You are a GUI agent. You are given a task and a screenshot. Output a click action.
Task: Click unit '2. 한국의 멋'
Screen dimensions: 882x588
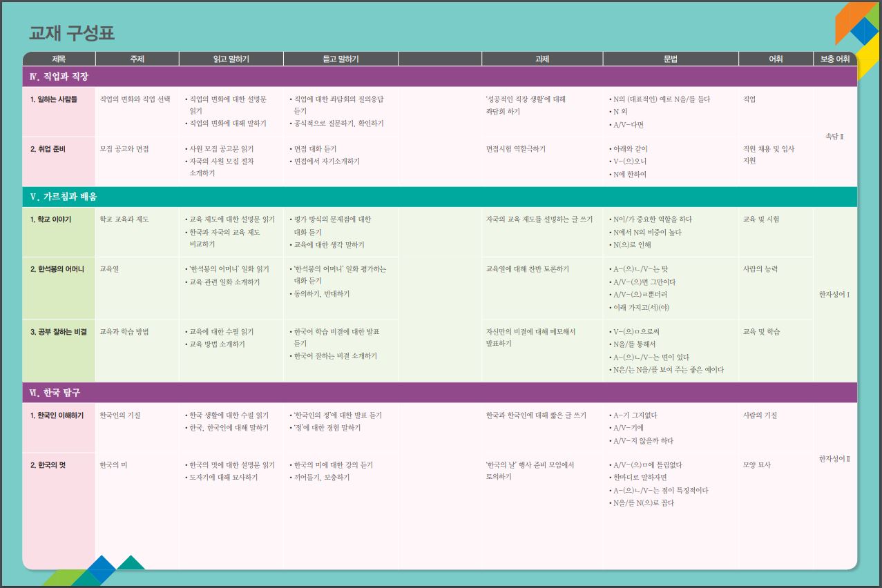coord(48,465)
